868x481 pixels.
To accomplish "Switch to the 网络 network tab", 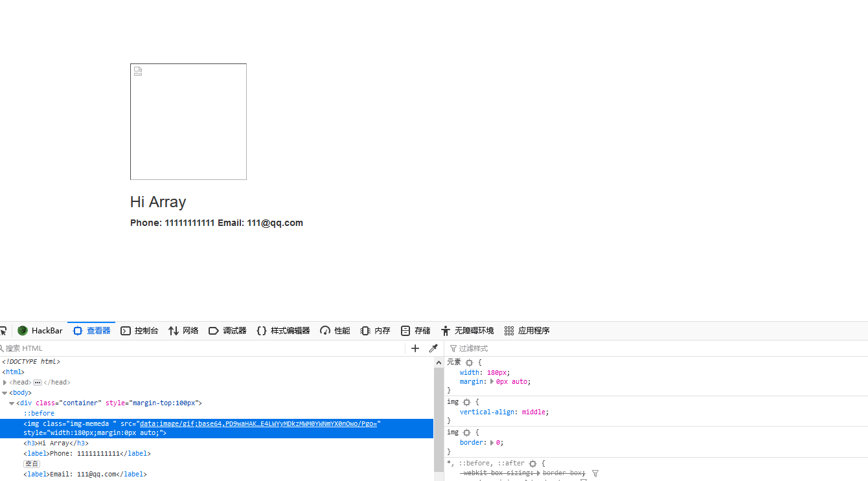I will pyautogui.click(x=183, y=330).
